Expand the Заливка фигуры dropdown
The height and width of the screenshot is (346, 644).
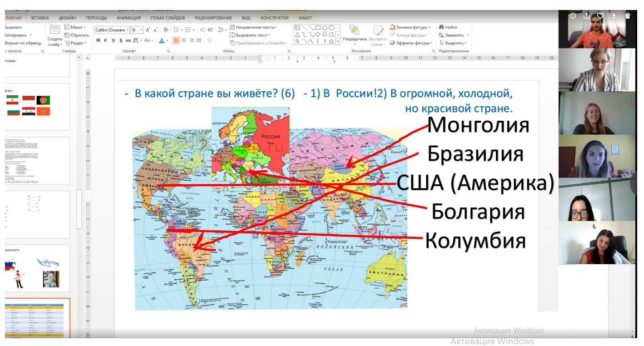point(431,27)
